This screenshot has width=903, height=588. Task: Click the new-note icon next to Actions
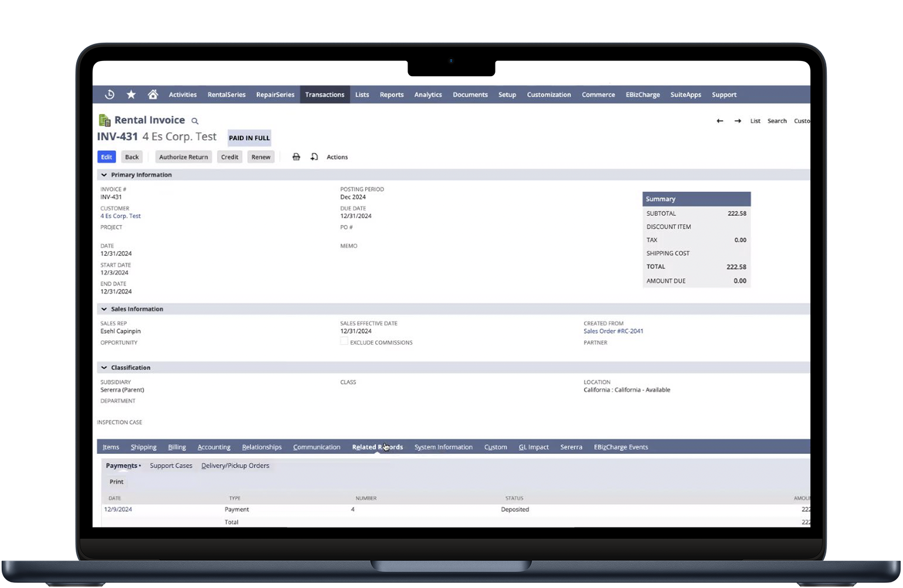(314, 157)
